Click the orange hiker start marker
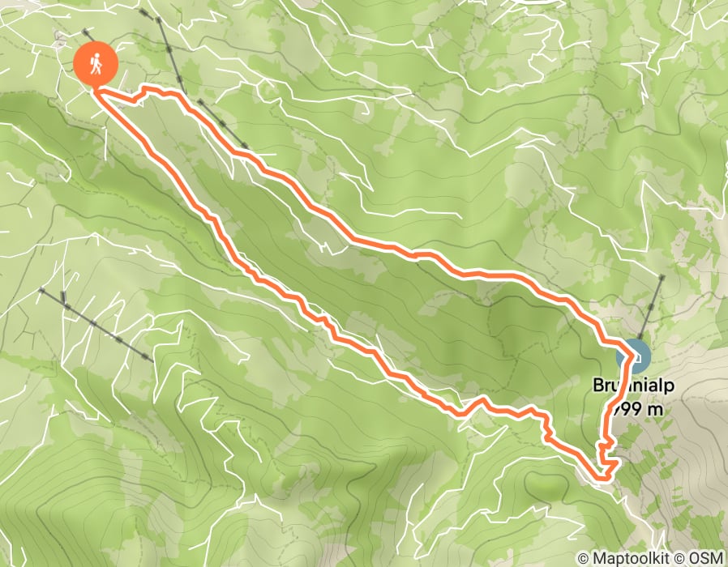Screen dimensions: 728x567 (x=96, y=64)
